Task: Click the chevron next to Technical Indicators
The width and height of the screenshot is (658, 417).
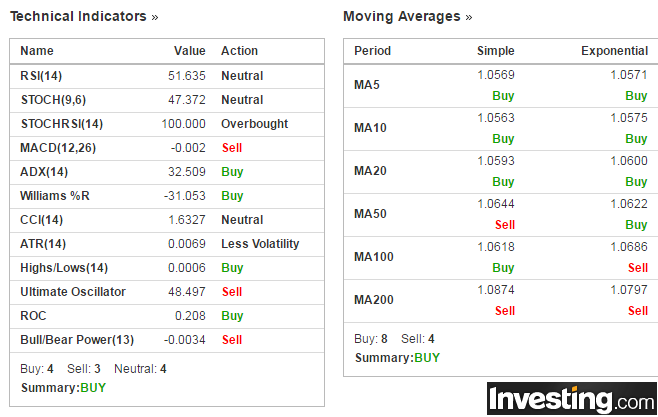Action: [x=155, y=18]
